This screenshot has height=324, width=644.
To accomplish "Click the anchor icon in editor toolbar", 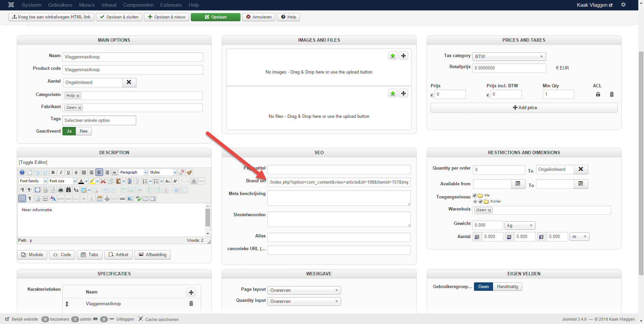I will click(107, 198).
